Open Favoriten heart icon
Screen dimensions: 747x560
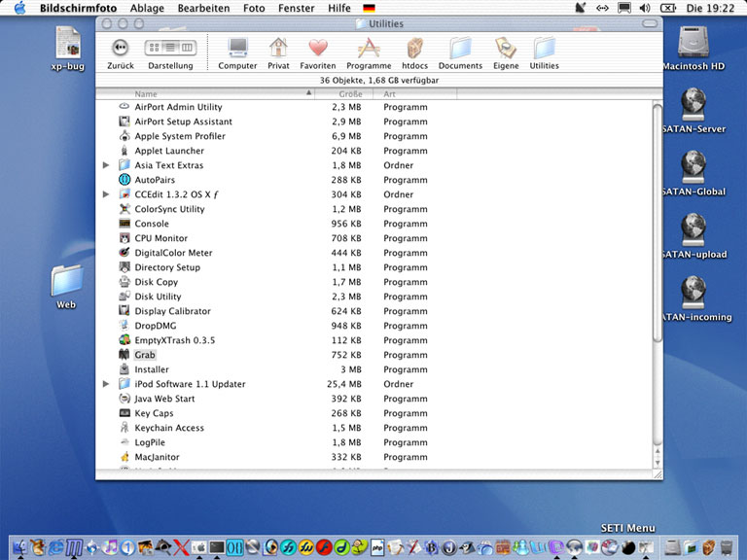click(318, 53)
